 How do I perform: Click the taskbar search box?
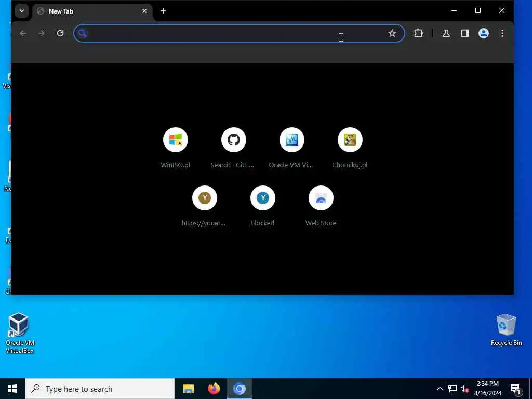coord(100,389)
